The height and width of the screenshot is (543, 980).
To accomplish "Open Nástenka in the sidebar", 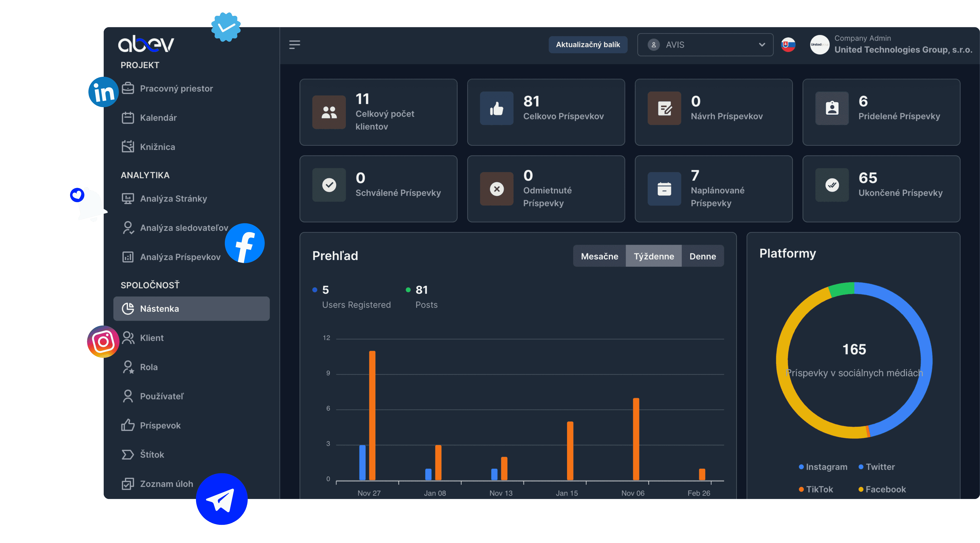I will tap(191, 309).
